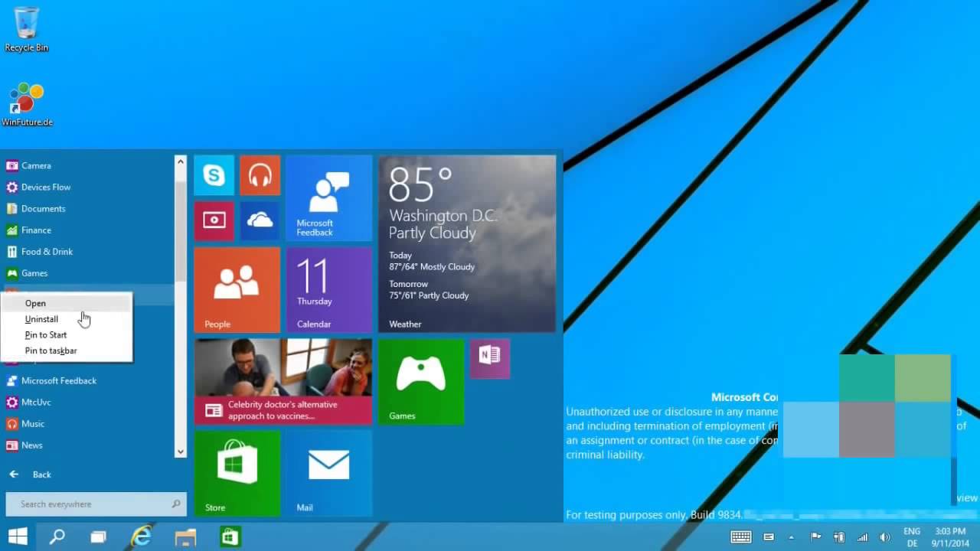
Task: Switch input language ENG DE
Action: pyautogui.click(x=912, y=536)
